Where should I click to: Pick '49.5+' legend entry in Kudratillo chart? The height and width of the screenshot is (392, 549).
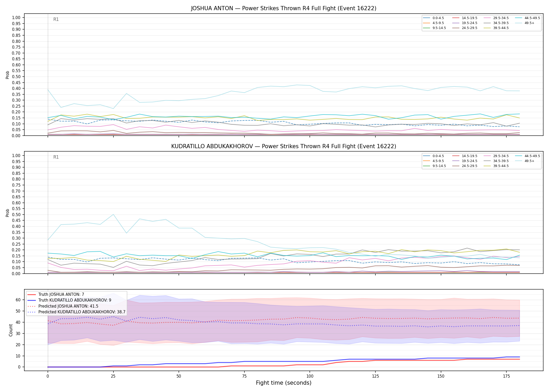525,161
